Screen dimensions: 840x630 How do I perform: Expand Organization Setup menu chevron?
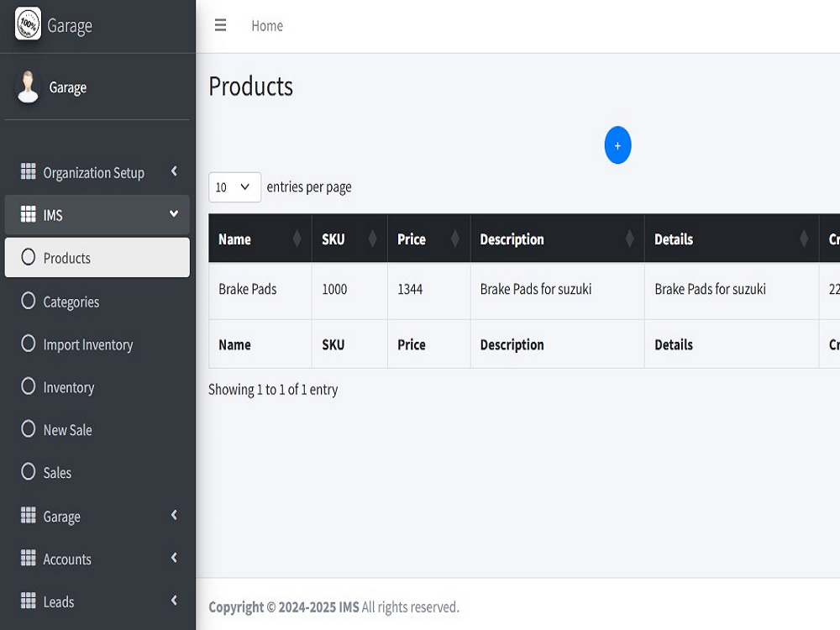[x=174, y=171]
